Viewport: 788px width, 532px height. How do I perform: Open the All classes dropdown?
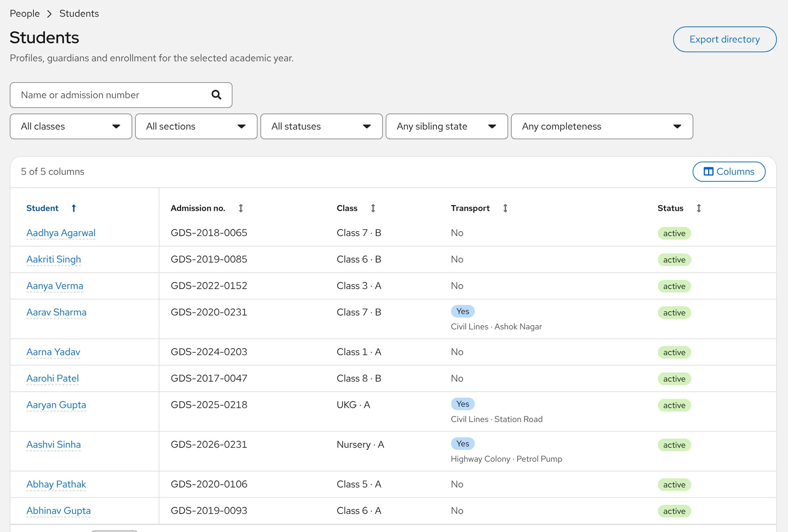(x=71, y=126)
